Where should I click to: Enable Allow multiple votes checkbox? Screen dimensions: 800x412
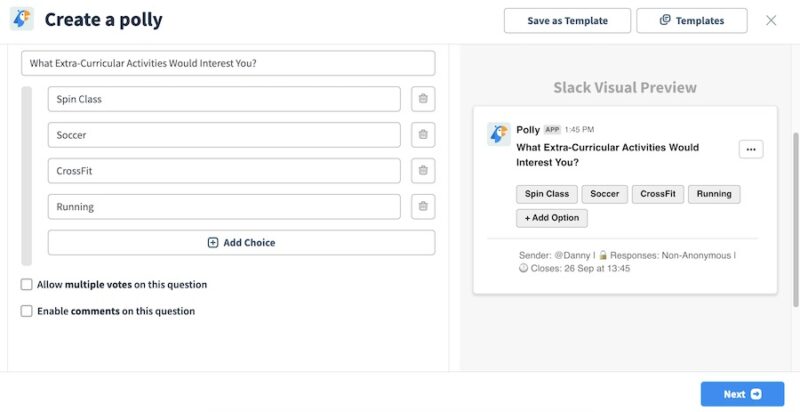click(x=27, y=285)
